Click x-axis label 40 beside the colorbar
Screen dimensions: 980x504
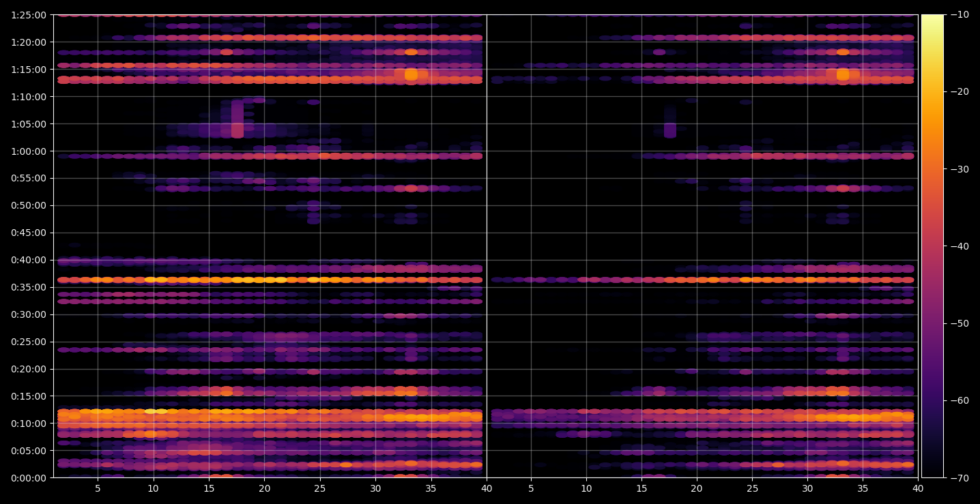pyautogui.click(x=918, y=488)
